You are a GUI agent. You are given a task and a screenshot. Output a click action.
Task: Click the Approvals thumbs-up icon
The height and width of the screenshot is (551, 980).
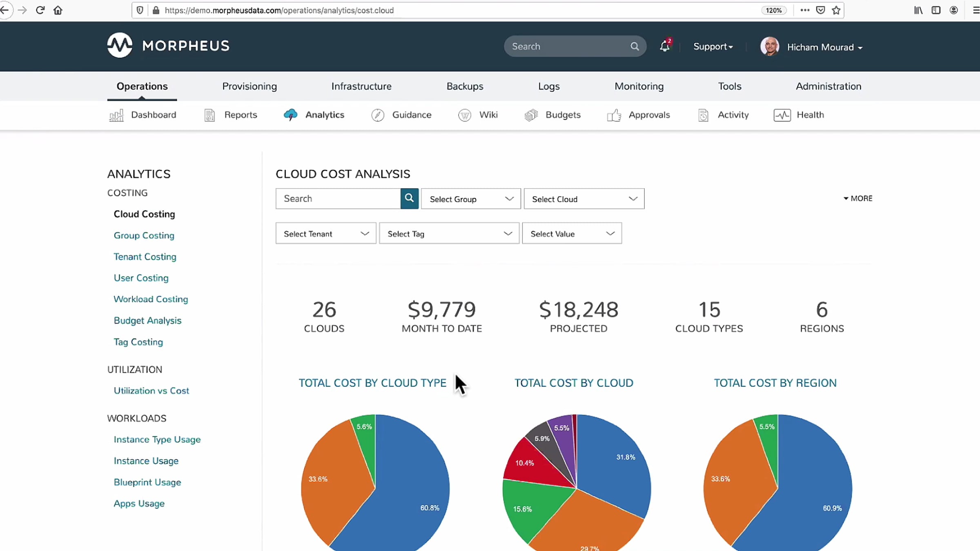pyautogui.click(x=614, y=116)
